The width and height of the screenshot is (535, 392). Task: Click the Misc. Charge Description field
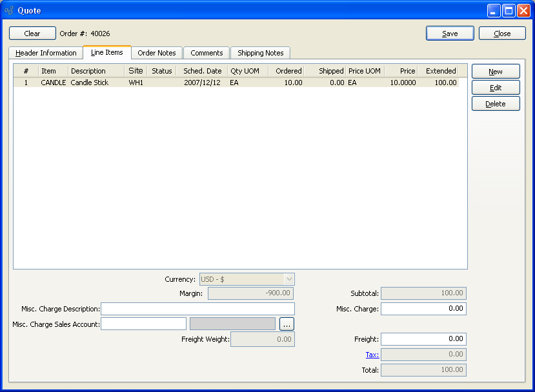[197, 309]
